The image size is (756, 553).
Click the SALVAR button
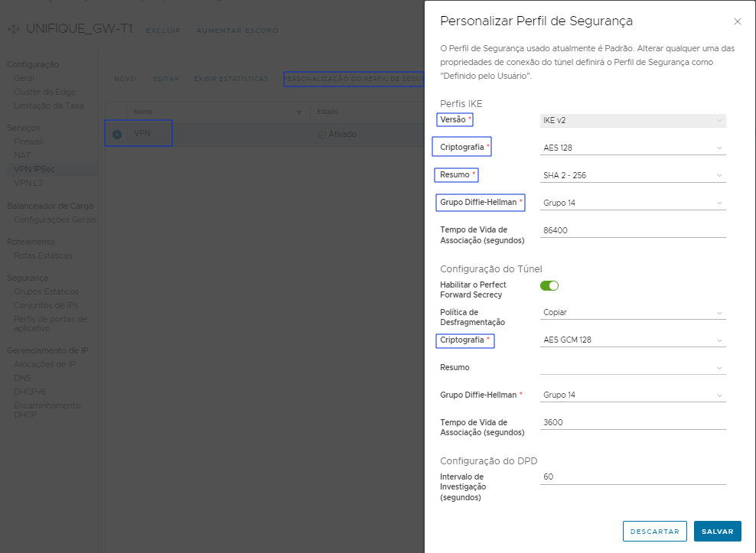(x=718, y=532)
